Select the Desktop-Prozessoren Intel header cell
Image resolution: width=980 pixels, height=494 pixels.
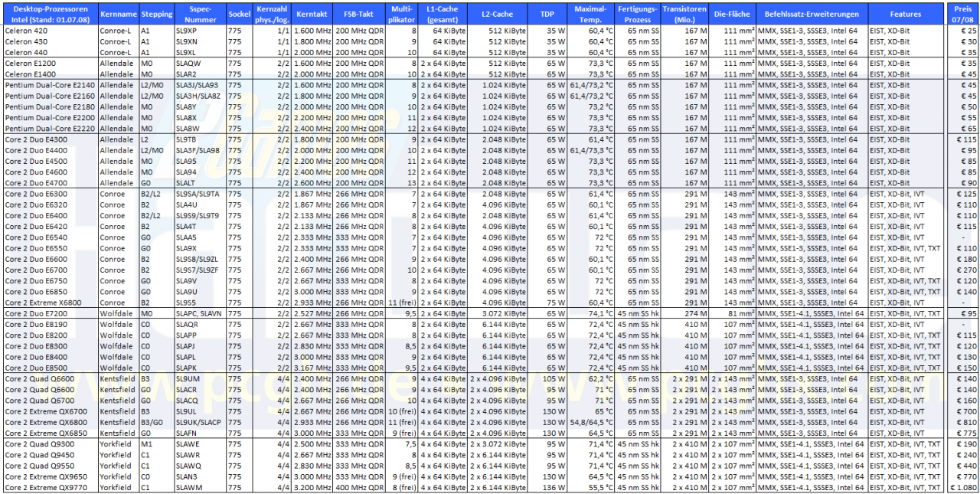click(x=51, y=15)
